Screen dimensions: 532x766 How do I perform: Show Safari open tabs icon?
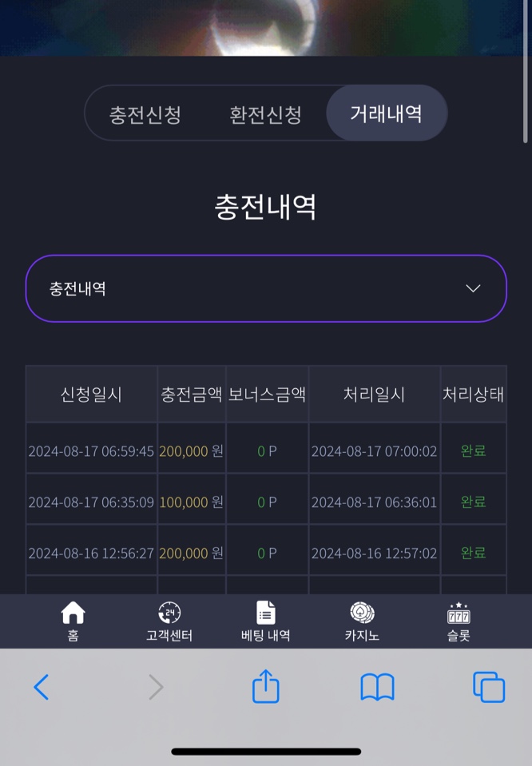point(489,687)
